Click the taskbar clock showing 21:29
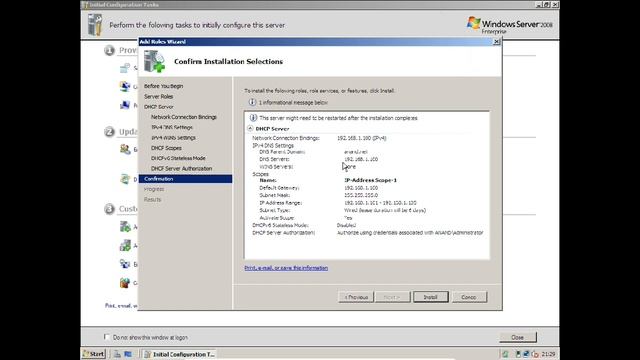 [x=548, y=354]
